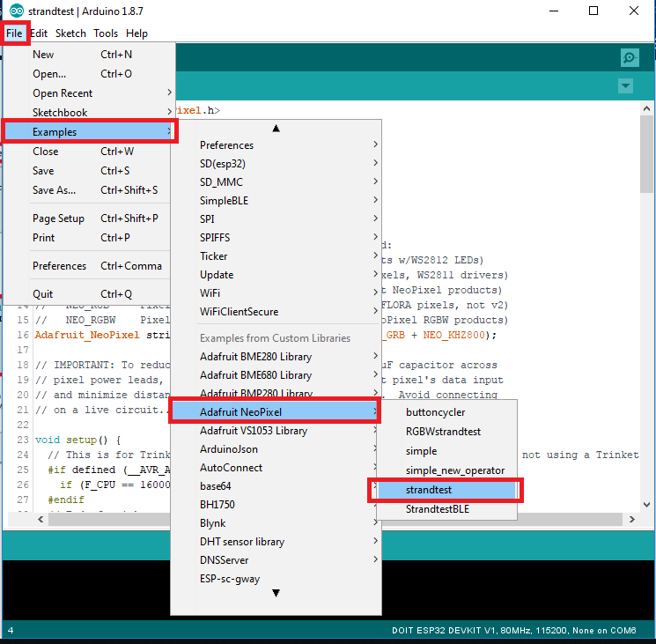Choose Save As... in File menu

[86, 190]
